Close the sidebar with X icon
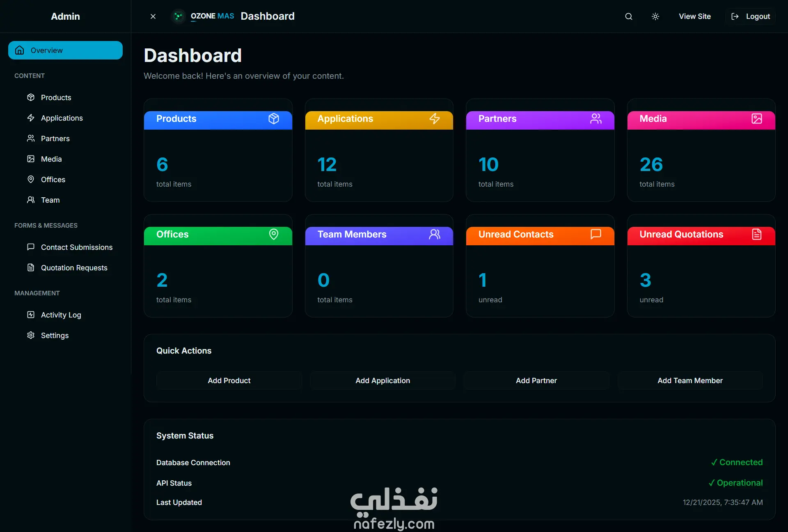This screenshot has height=532, width=788. click(153, 16)
